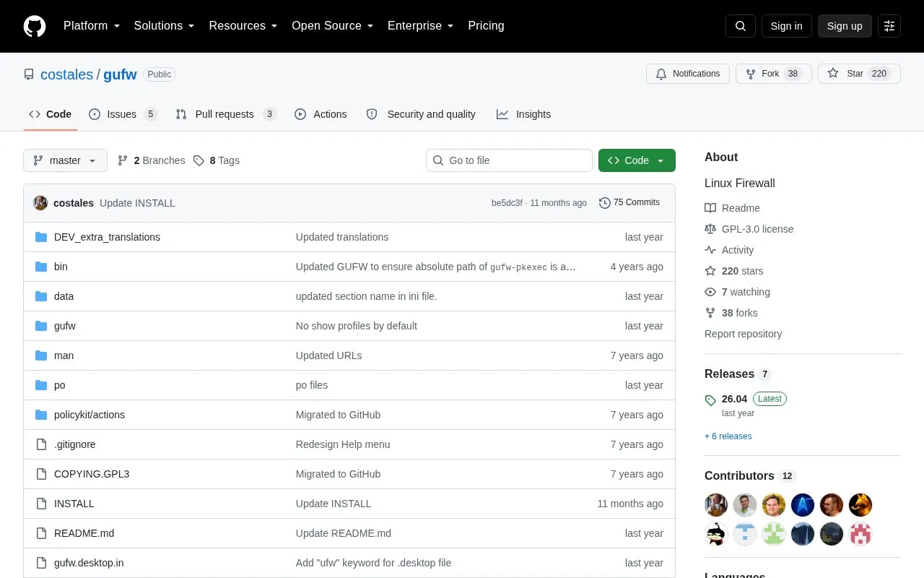Expand the Open Source menu

tap(333, 26)
